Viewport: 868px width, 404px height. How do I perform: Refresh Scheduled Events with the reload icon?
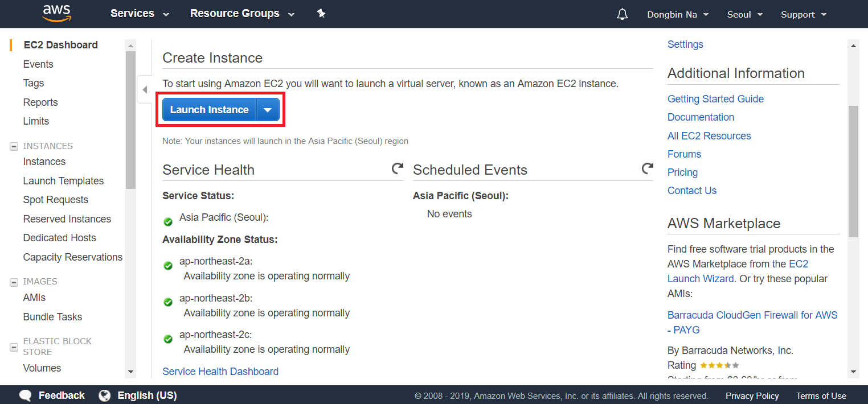647,168
